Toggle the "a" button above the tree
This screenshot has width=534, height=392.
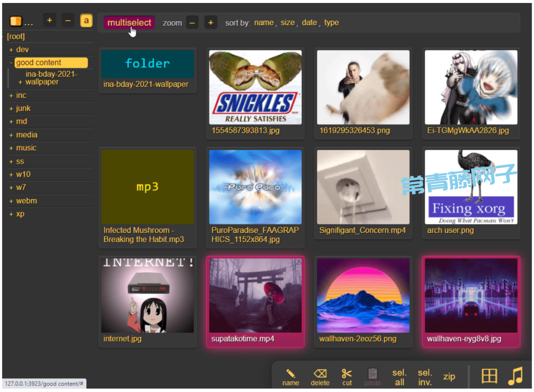click(86, 21)
